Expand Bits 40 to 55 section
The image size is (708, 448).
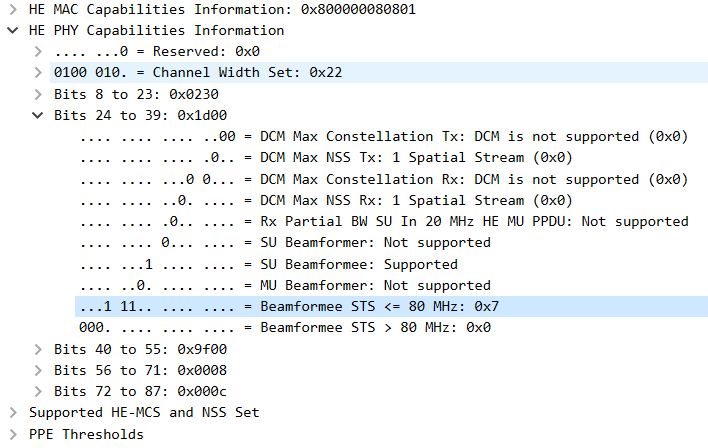click(x=38, y=349)
